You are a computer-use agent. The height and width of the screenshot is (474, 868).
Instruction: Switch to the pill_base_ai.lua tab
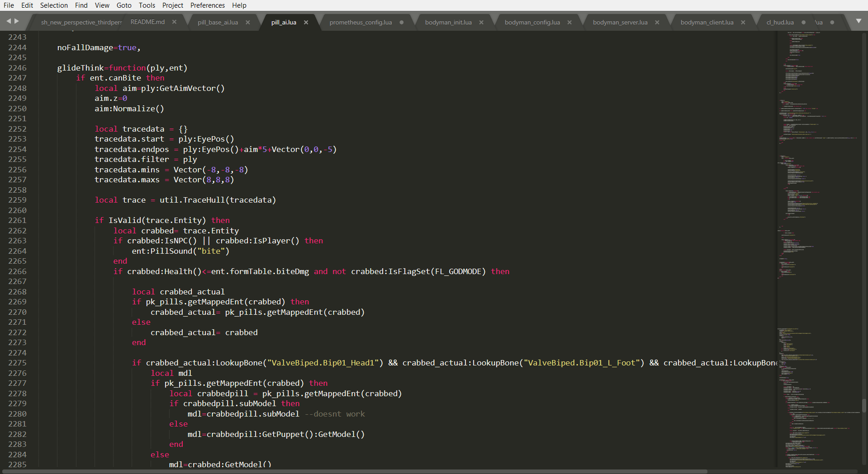click(218, 22)
